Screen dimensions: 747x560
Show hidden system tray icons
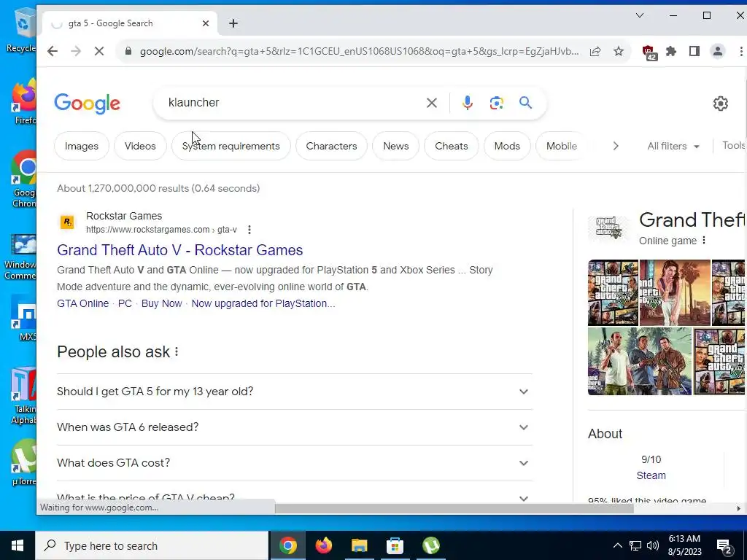(617, 545)
